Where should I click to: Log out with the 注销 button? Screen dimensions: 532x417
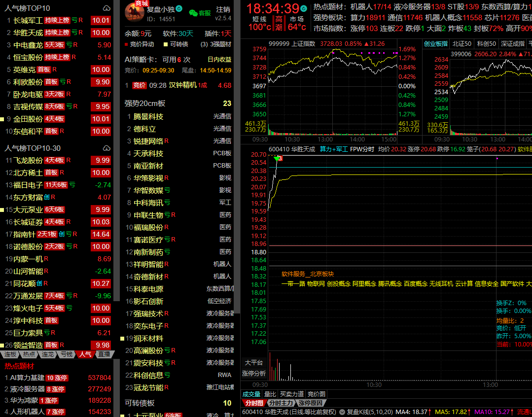coord(223,9)
